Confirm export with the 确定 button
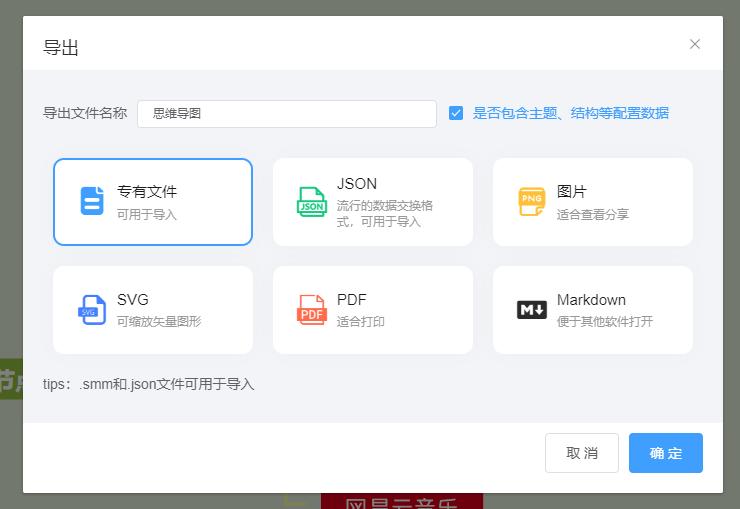 665,453
